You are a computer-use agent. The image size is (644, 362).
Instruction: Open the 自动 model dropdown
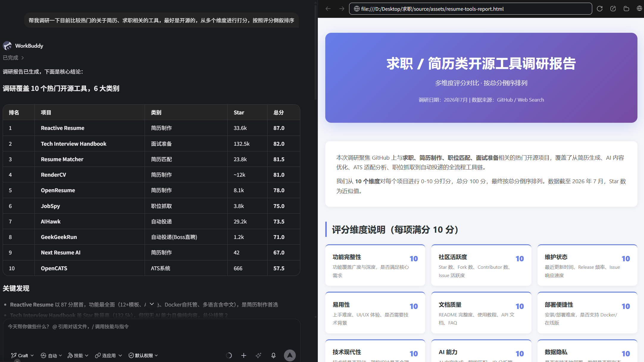pos(51,355)
